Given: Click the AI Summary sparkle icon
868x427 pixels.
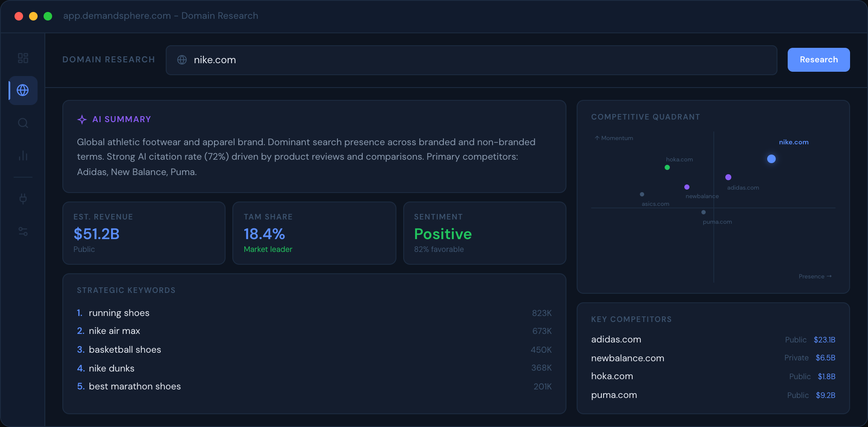Looking at the screenshot, I should pos(82,119).
